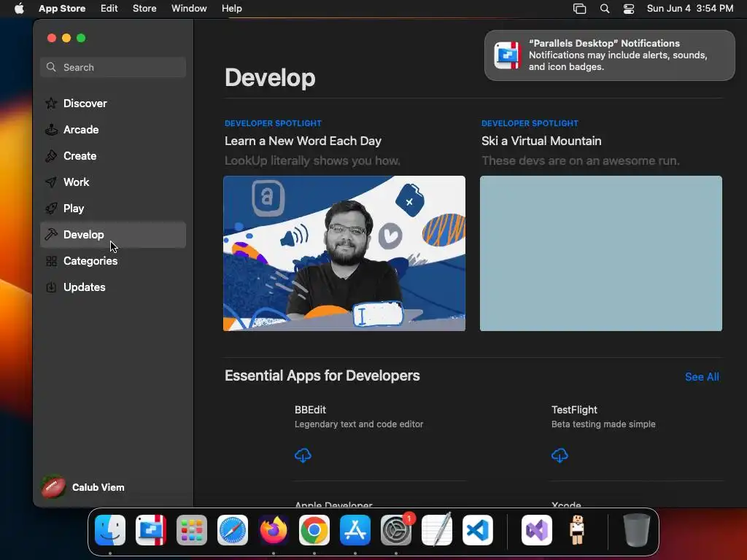Open the TestFlight app listing
This screenshot has width=747, height=560.
tap(574, 410)
